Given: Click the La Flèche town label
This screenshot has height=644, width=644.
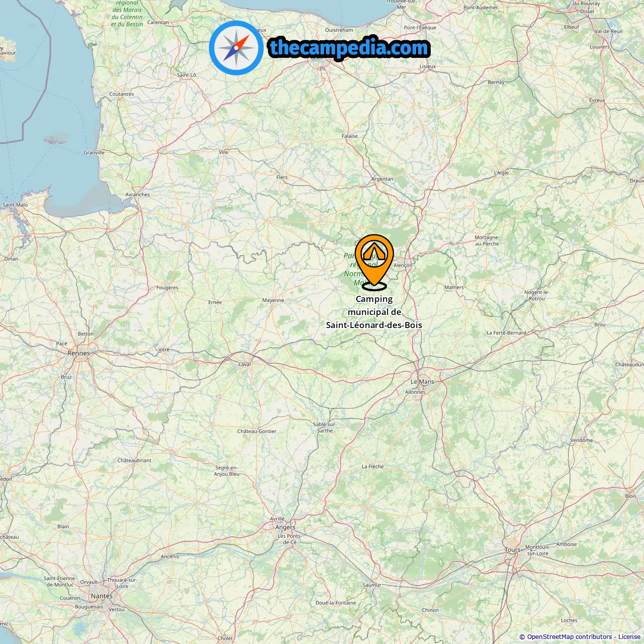Looking at the screenshot, I should 373,467.
